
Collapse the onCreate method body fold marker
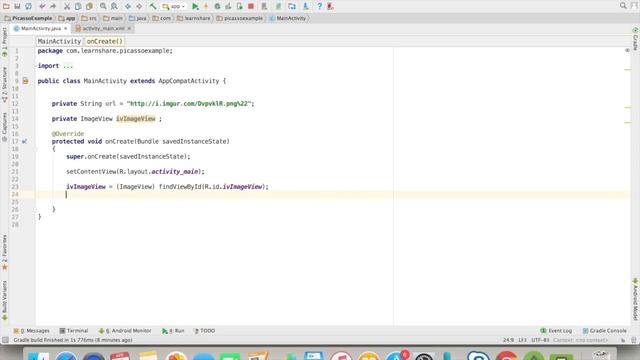click(35, 149)
